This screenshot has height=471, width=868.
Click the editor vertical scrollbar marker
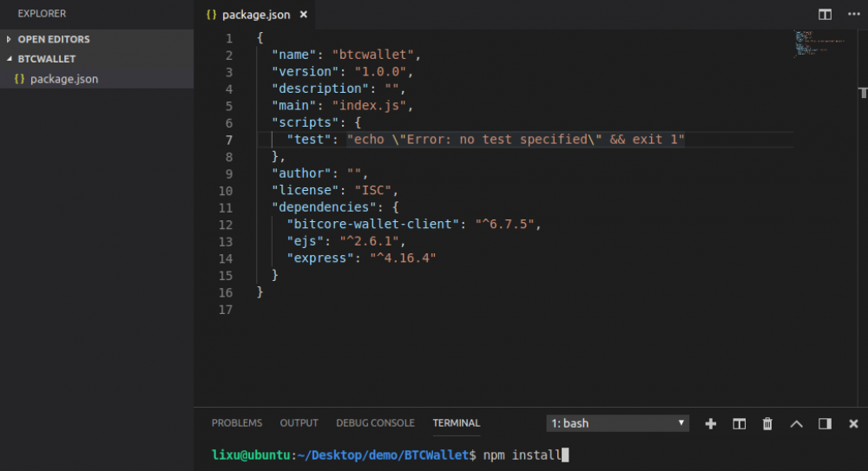point(863,93)
